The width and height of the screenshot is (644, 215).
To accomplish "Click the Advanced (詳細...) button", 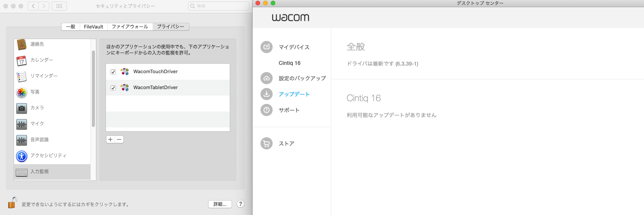I will coord(220,204).
